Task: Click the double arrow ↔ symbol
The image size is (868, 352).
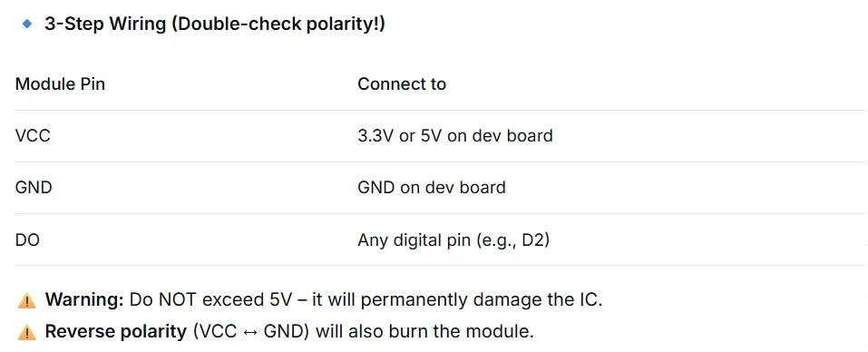Action: pyautogui.click(x=250, y=332)
